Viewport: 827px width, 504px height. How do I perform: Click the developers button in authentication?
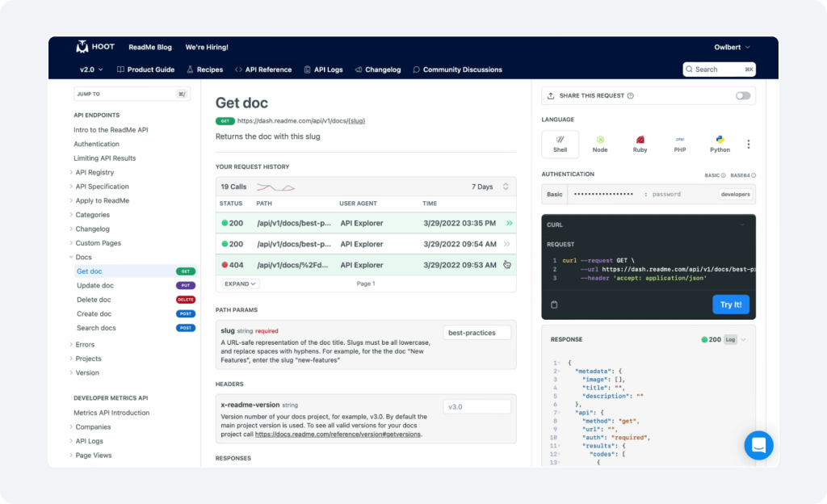[735, 194]
